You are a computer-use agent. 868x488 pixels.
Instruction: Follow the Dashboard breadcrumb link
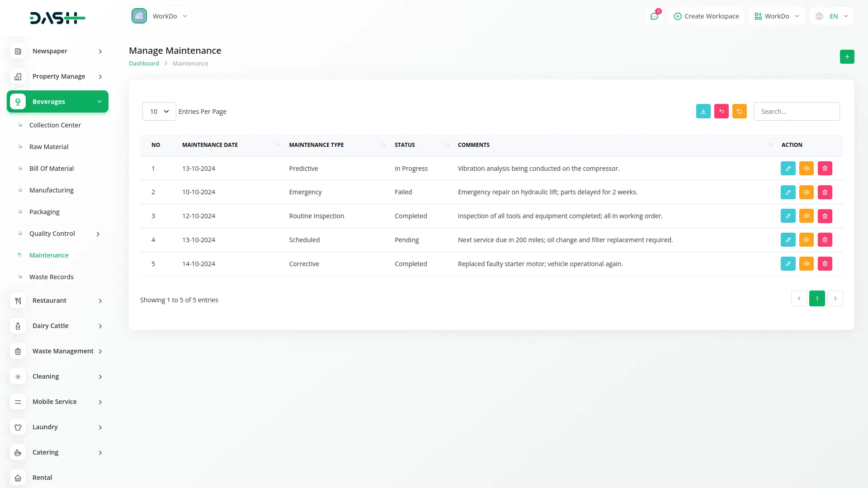(x=144, y=64)
